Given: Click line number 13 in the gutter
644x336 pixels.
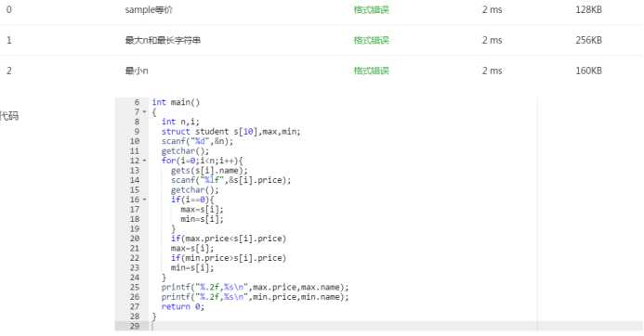Looking at the screenshot, I should coord(135,170).
